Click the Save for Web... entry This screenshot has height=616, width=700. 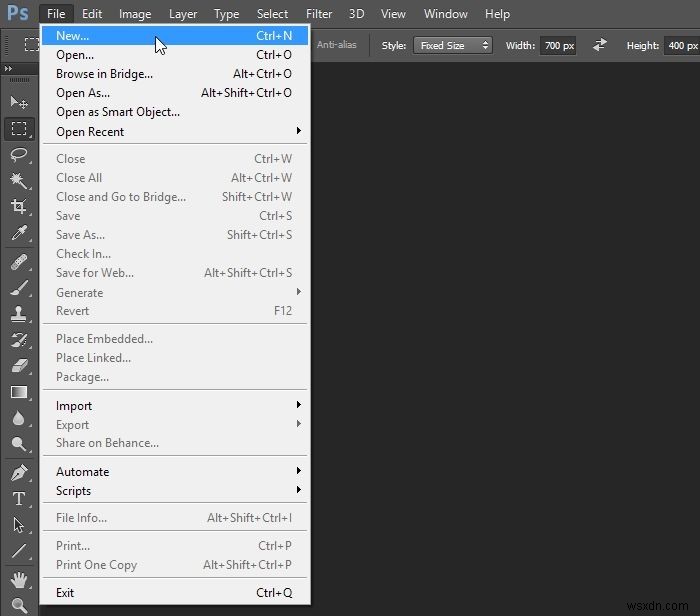pyautogui.click(x=175, y=272)
